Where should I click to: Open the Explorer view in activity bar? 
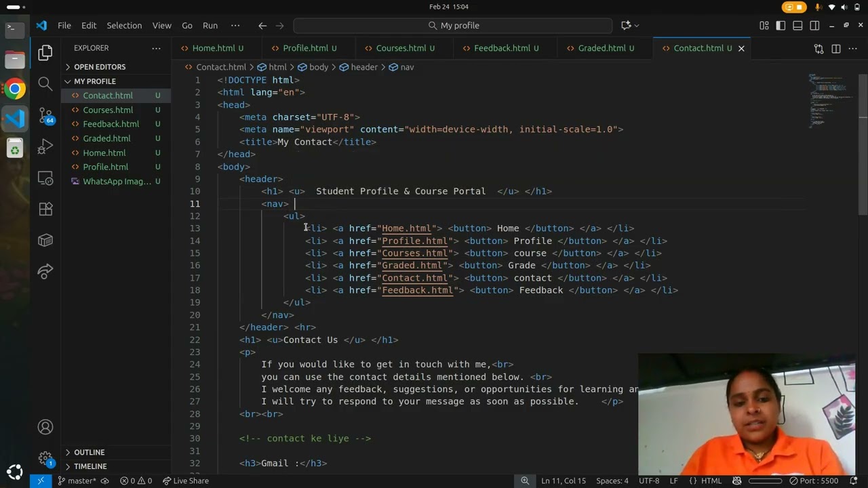(x=45, y=53)
